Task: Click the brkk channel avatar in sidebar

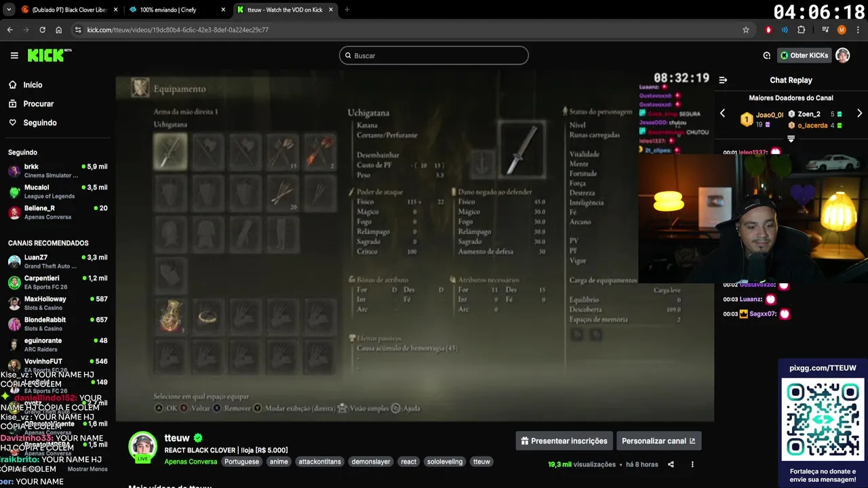Action: coord(14,170)
